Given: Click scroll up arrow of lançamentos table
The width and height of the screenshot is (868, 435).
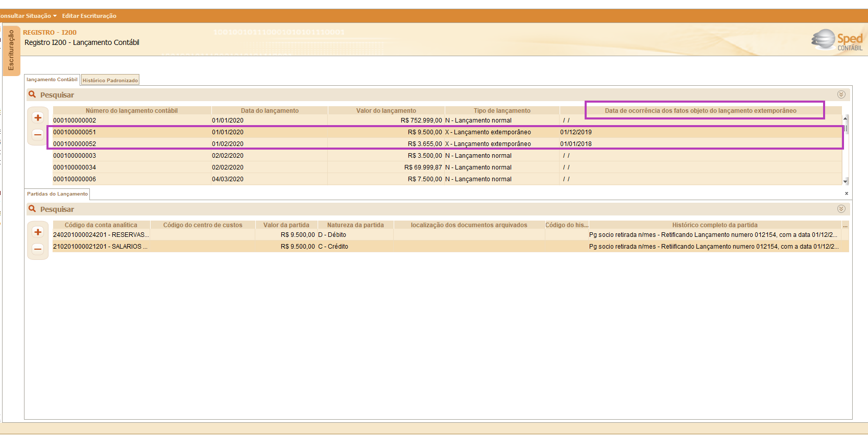Looking at the screenshot, I should point(846,118).
